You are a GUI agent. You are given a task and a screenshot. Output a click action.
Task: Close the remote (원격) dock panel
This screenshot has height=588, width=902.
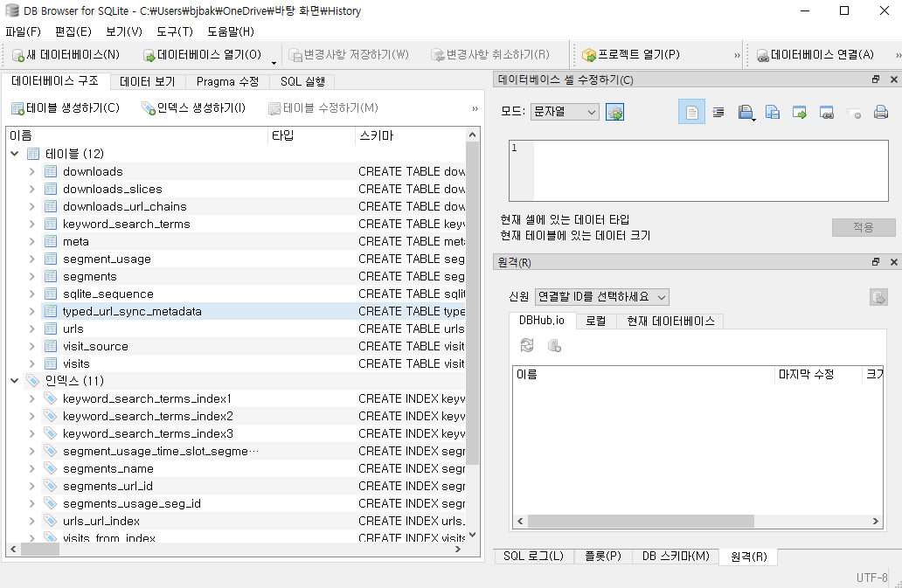[894, 262]
